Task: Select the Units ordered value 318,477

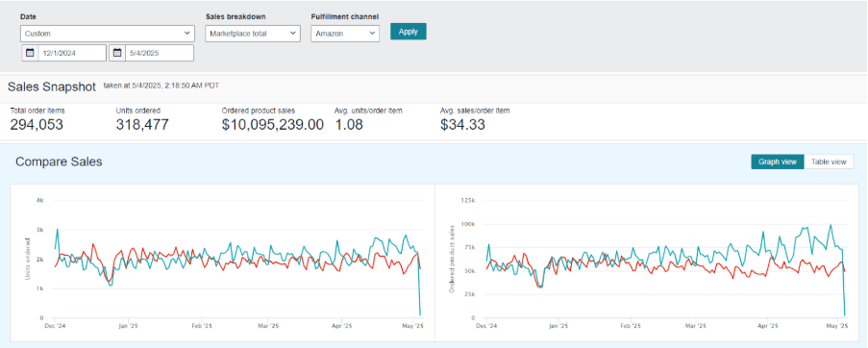Action: click(142, 125)
